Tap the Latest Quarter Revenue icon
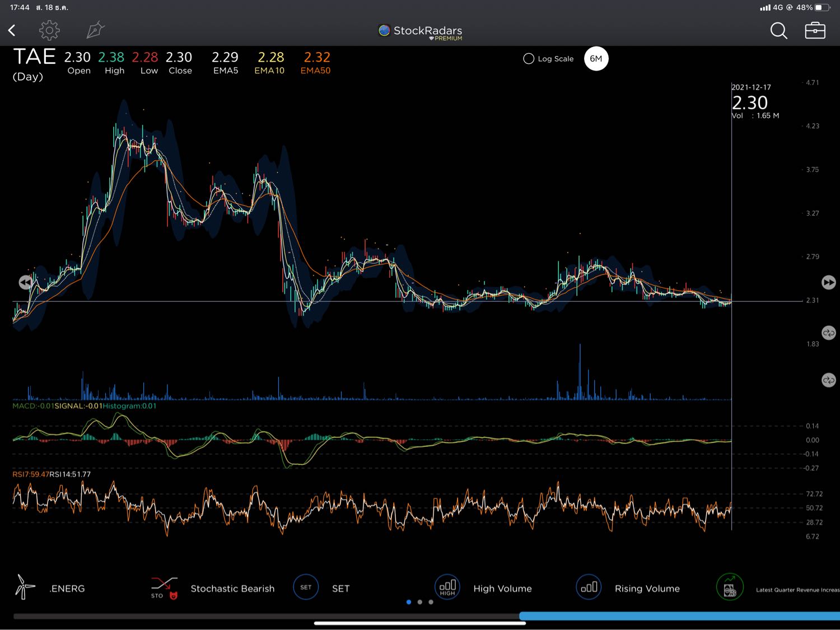 point(730,587)
